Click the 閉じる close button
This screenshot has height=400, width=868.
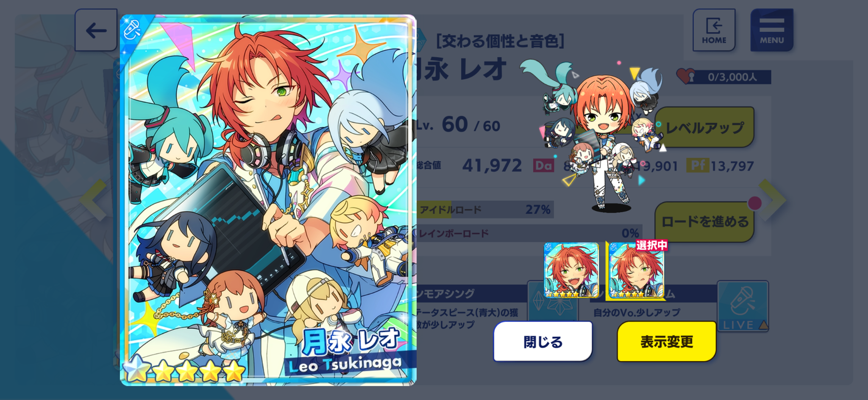[x=543, y=341]
